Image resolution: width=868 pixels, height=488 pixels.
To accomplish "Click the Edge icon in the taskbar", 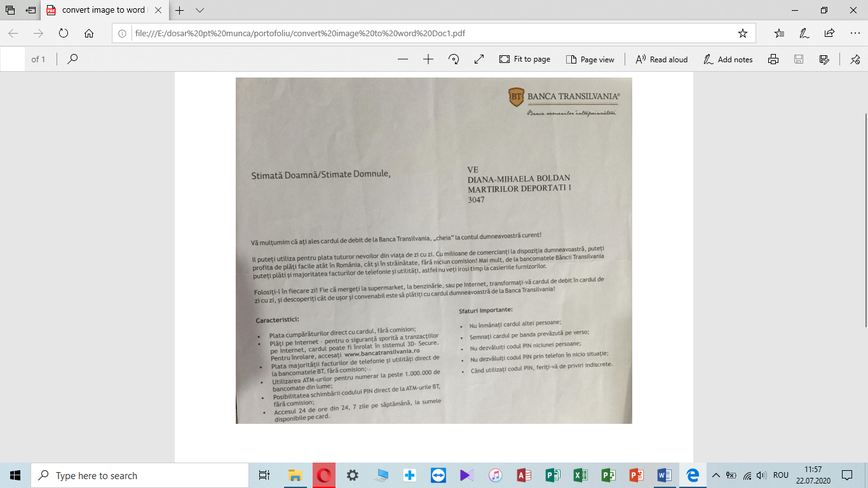I will (x=693, y=475).
